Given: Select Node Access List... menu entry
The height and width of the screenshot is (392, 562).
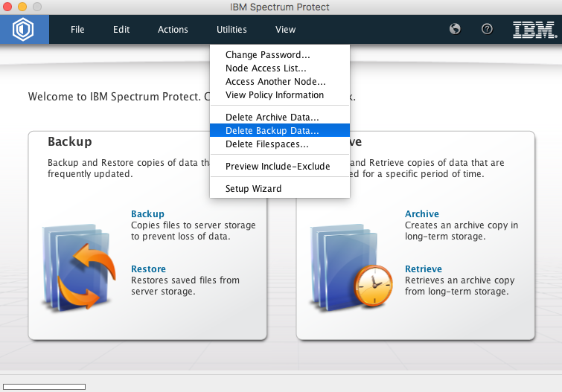Looking at the screenshot, I should (280, 68).
